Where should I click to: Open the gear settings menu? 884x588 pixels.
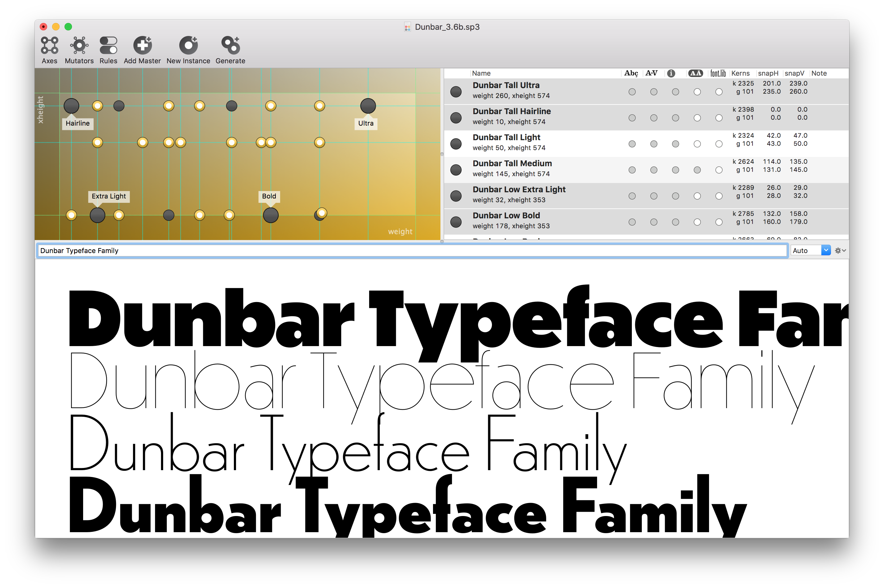click(840, 251)
